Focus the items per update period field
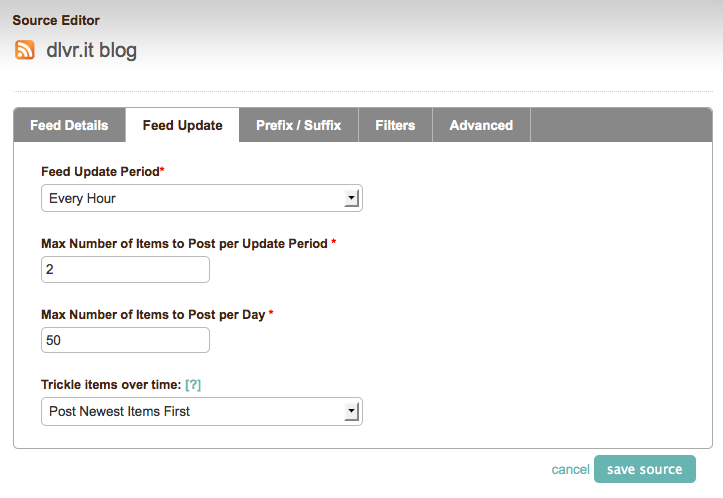The image size is (723, 498). [x=125, y=269]
